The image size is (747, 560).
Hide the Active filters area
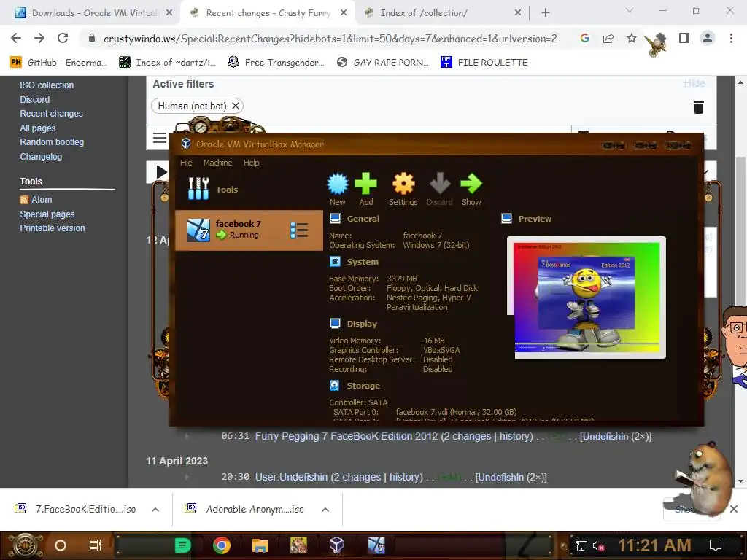tap(694, 83)
